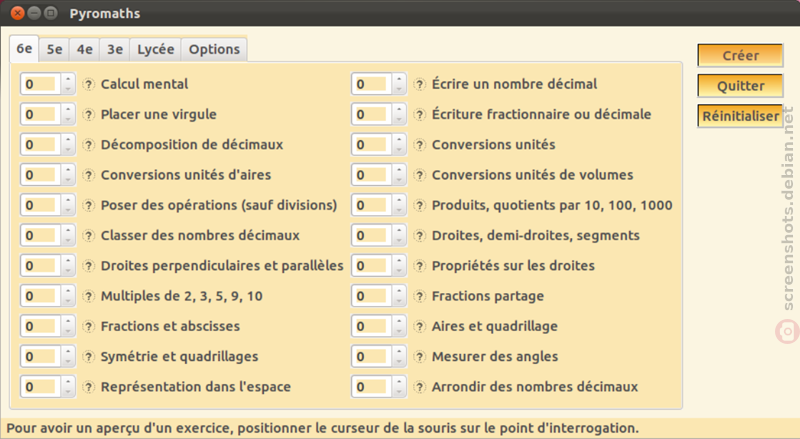800x439 pixels.
Task: Focus number field for Produits, quotients par 10, 100, 1000
Action: pos(372,205)
